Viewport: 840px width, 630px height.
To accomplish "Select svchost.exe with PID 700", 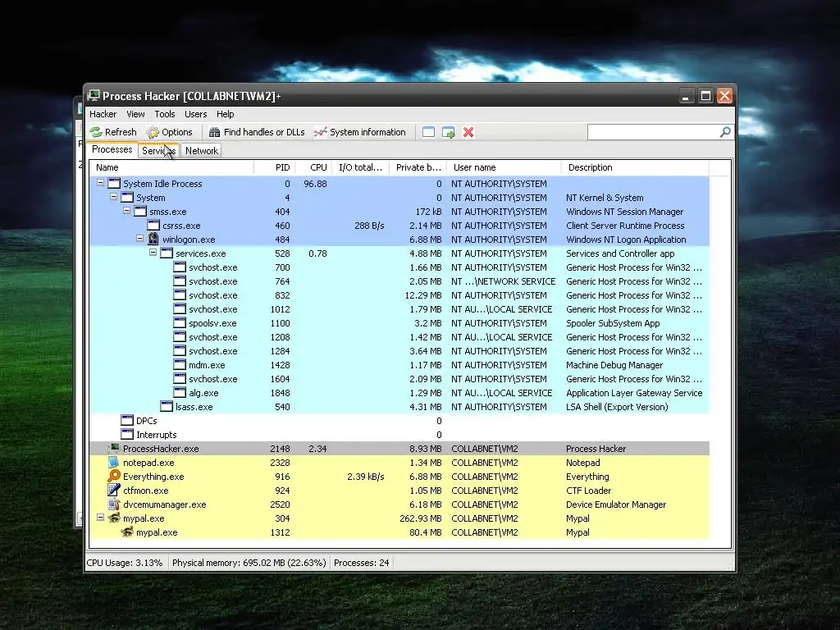I will [x=399, y=267].
